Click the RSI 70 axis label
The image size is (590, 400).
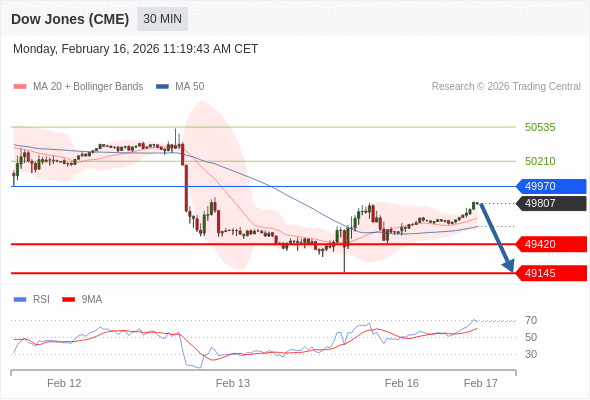tap(531, 321)
